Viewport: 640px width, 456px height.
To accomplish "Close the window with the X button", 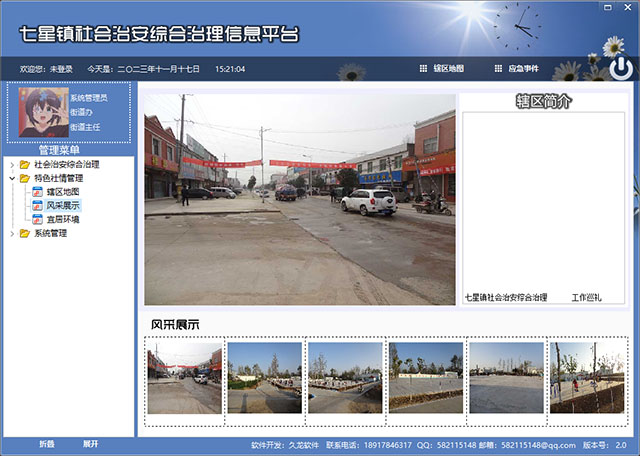I will pos(628,7).
